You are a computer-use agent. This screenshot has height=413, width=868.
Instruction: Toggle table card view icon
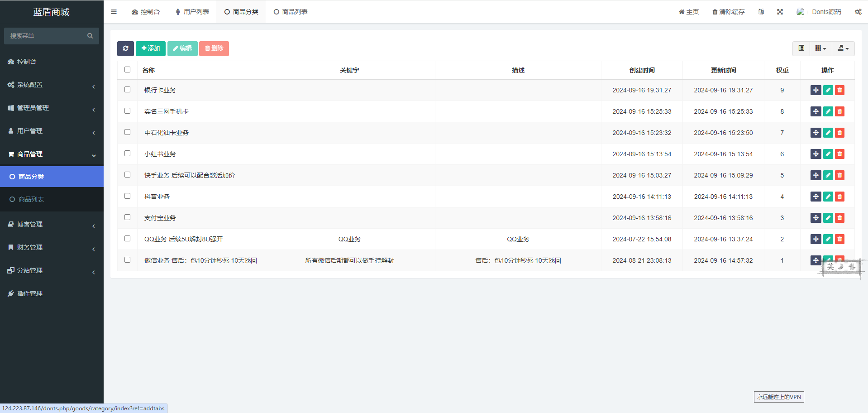(801, 48)
